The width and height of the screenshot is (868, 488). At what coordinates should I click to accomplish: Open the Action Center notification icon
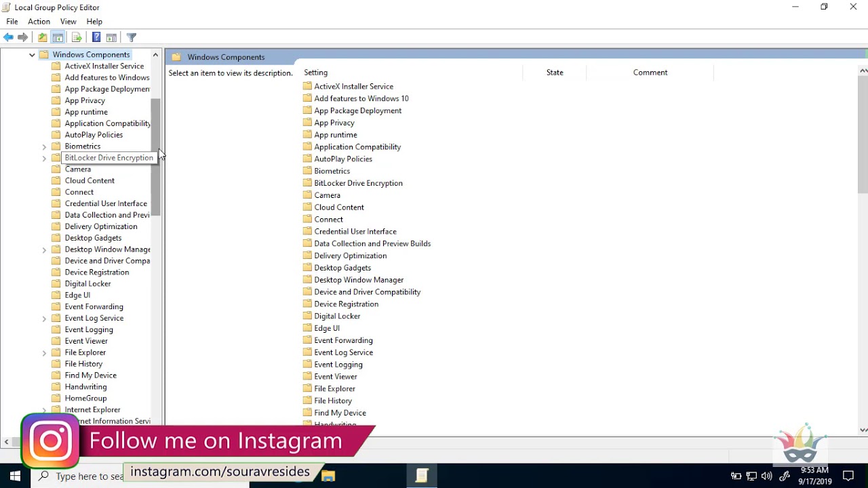click(848, 476)
